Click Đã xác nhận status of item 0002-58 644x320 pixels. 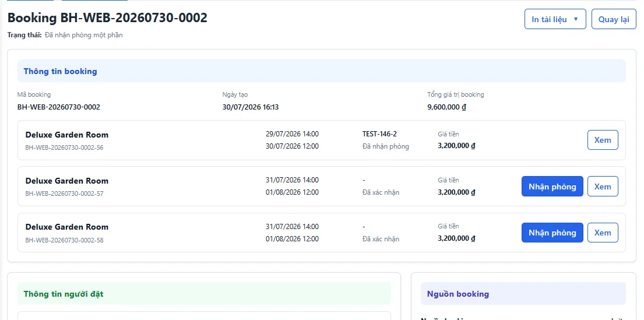tap(381, 238)
